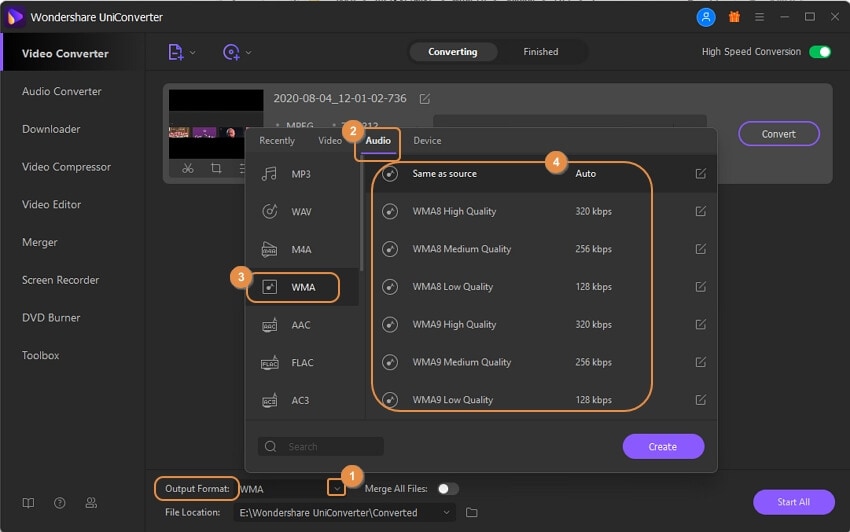Edit WMA9 Medium Quality preset icon
The image size is (850, 532).
(x=700, y=362)
